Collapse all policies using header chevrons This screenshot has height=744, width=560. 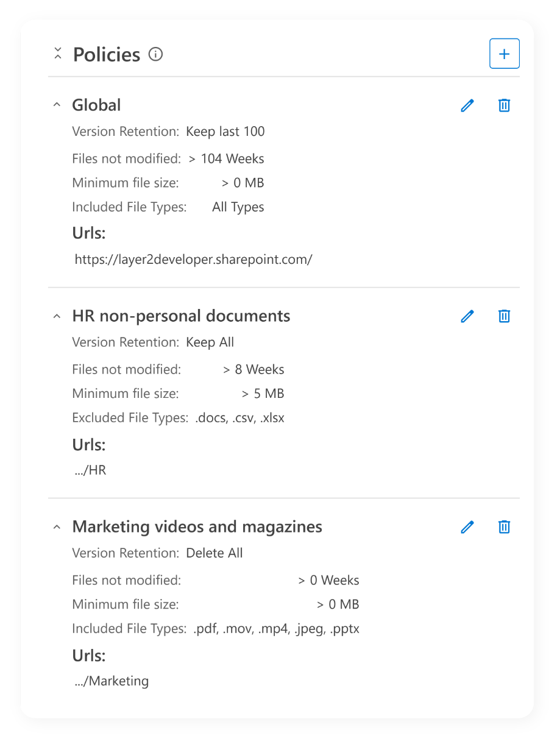coord(58,54)
